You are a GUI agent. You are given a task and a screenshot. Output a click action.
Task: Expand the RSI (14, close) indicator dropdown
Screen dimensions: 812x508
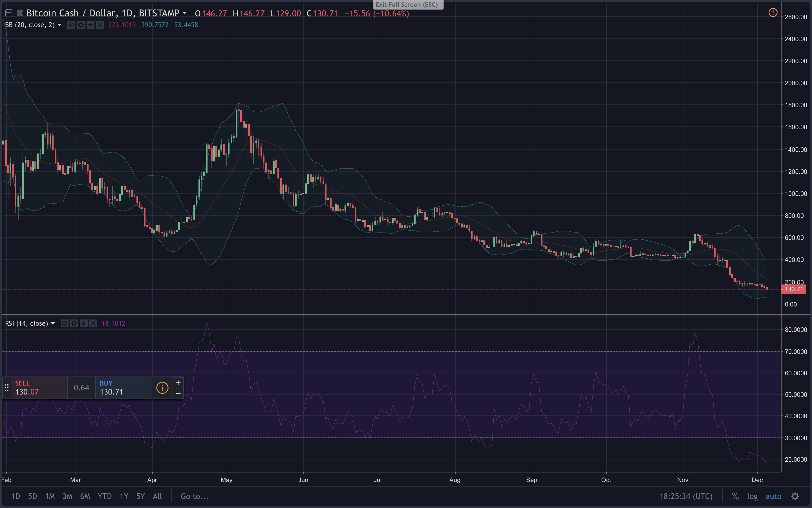coord(53,323)
